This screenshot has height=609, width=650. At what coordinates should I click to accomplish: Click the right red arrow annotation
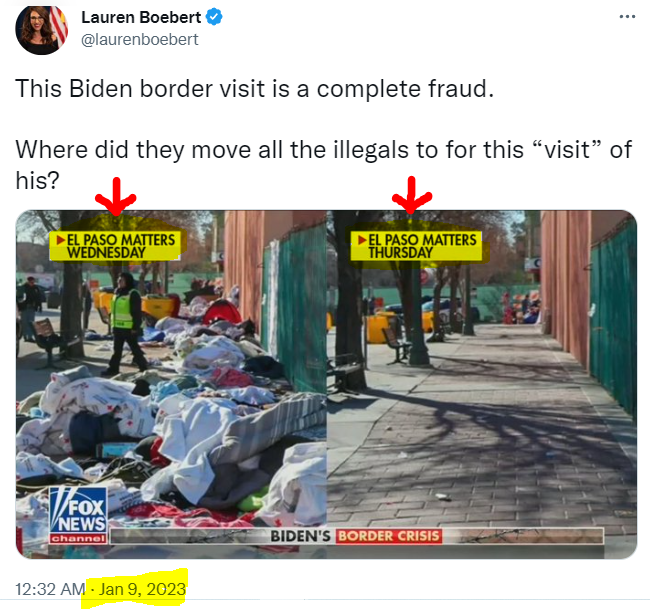412,195
